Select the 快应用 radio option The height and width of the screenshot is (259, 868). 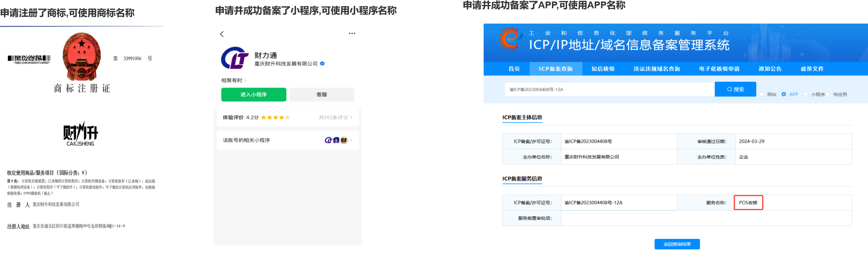coord(828,94)
